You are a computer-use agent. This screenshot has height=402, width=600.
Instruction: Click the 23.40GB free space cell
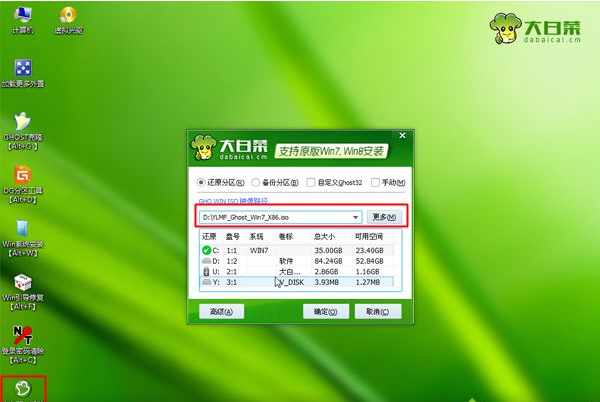(x=369, y=251)
